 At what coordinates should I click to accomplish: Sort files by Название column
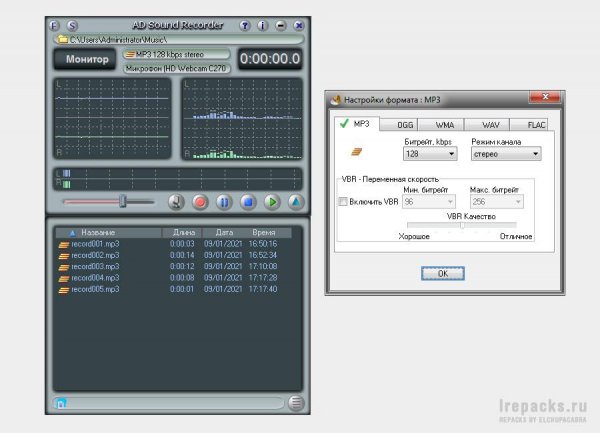[109, 233]
